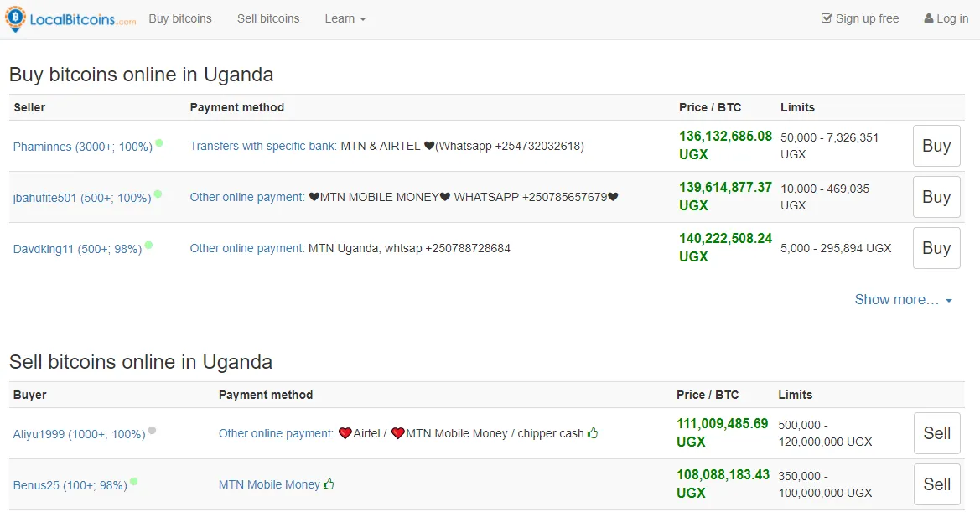The image size is (980, 512).
Task: Open Aliyu1999 buyer profile
Action: (x=80, y=434)
